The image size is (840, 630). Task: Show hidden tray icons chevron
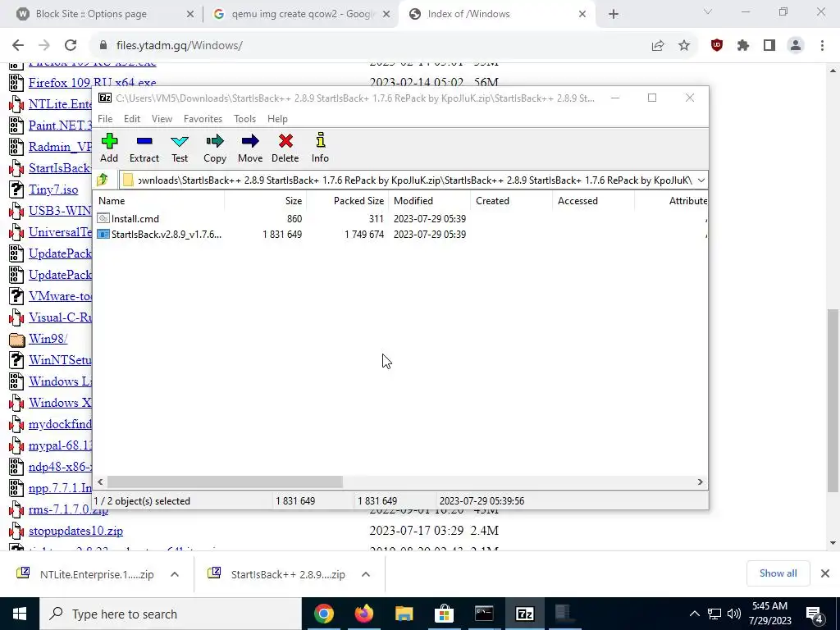(x=694, y=614)
